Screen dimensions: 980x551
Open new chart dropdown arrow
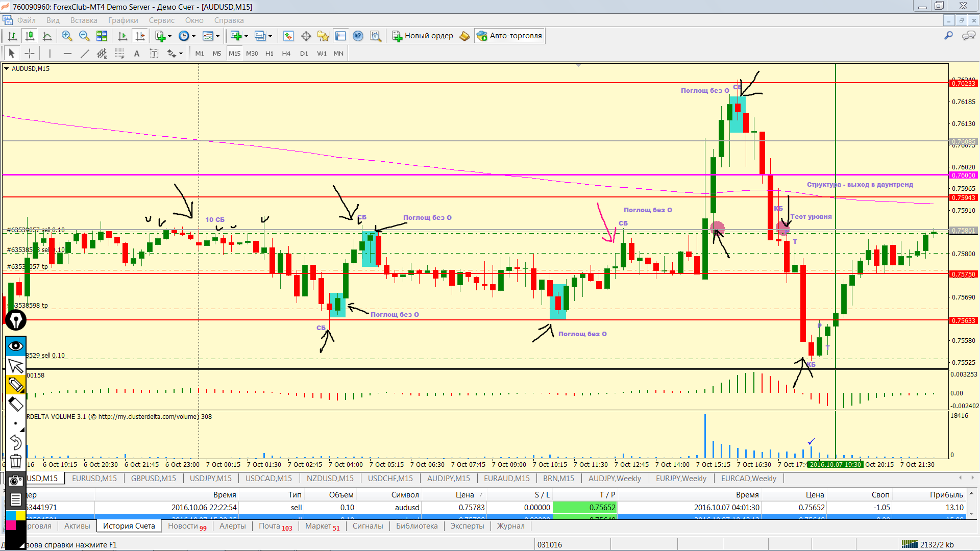tap(246, 36)
